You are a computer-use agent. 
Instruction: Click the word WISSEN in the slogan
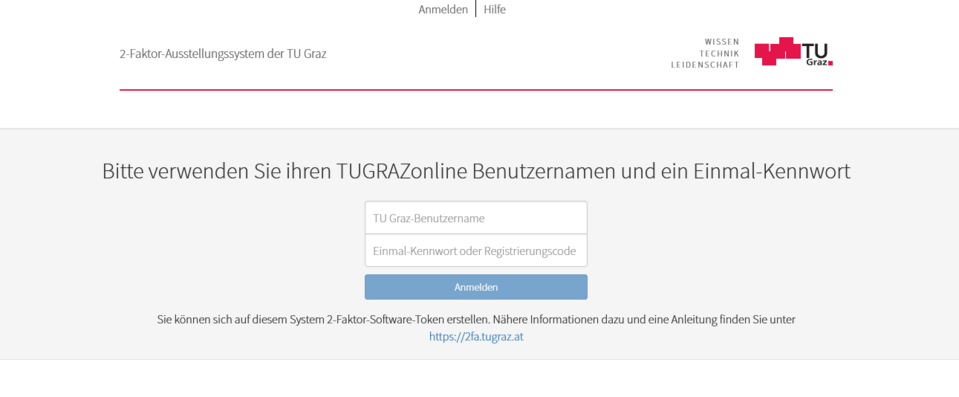pyautogui.click(x=722, y=42)
